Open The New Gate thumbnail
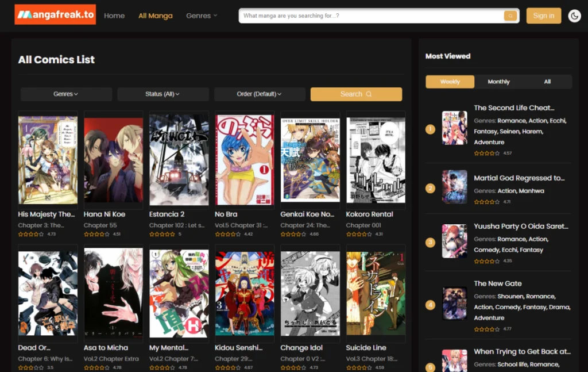This screenshot has height=372, width=588. click(455, 304)
